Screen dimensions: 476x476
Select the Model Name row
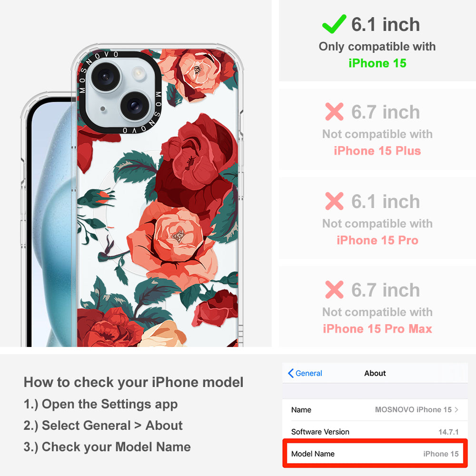click(x=375, y=454)
